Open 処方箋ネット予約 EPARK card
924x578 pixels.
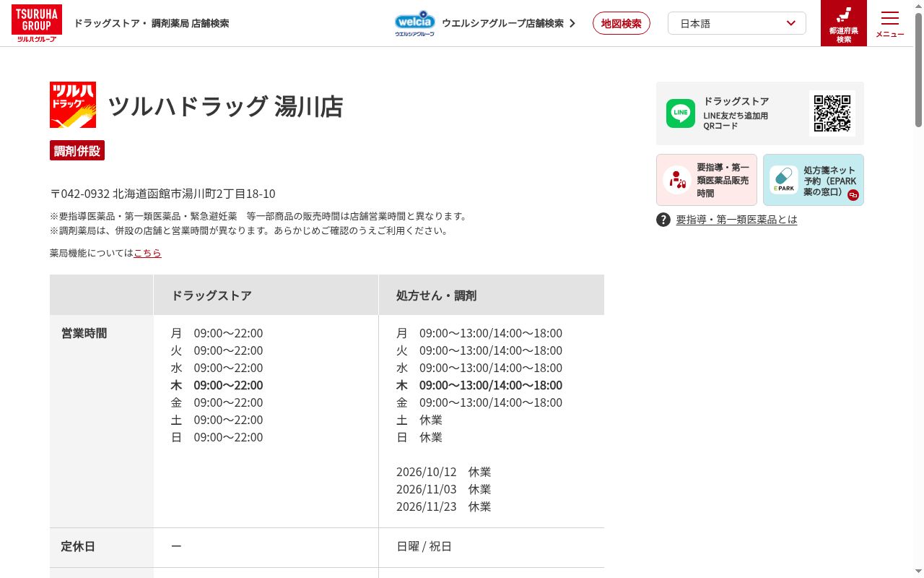tap(814, 180)
